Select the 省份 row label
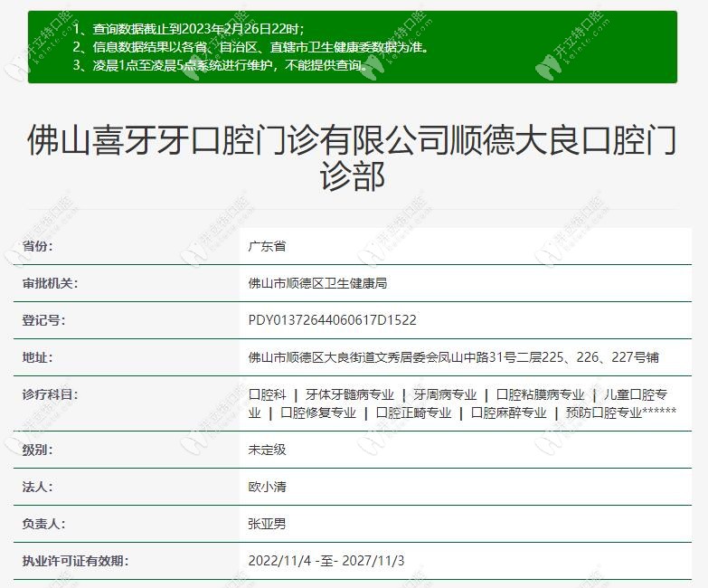The image size is (708, 588). point(37,246)
